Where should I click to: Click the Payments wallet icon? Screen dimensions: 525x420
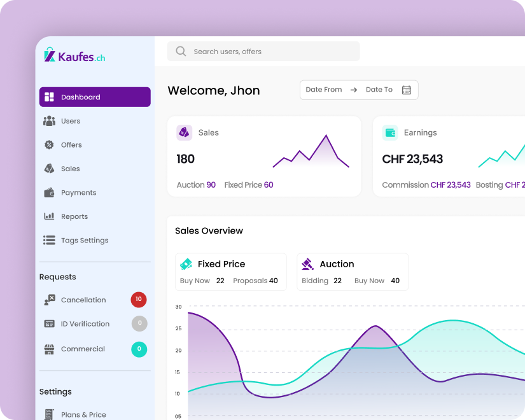click(x=49, y=193)
